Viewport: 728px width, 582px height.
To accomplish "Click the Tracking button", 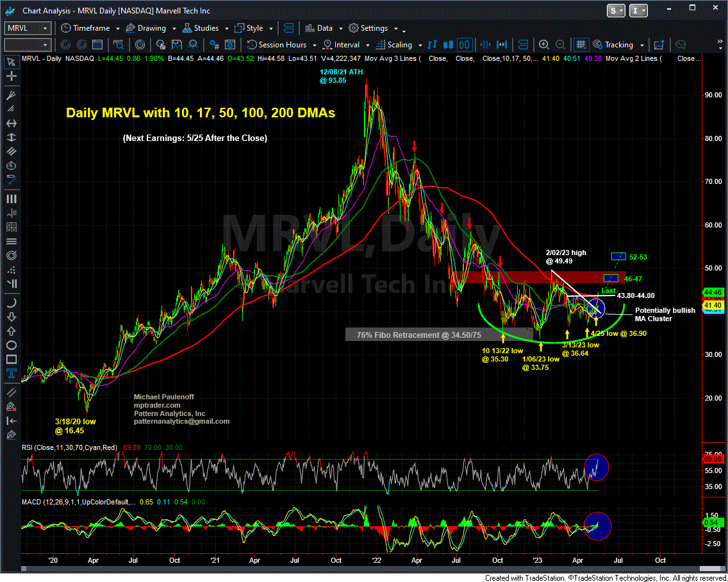I will click(x=613, y=45).
